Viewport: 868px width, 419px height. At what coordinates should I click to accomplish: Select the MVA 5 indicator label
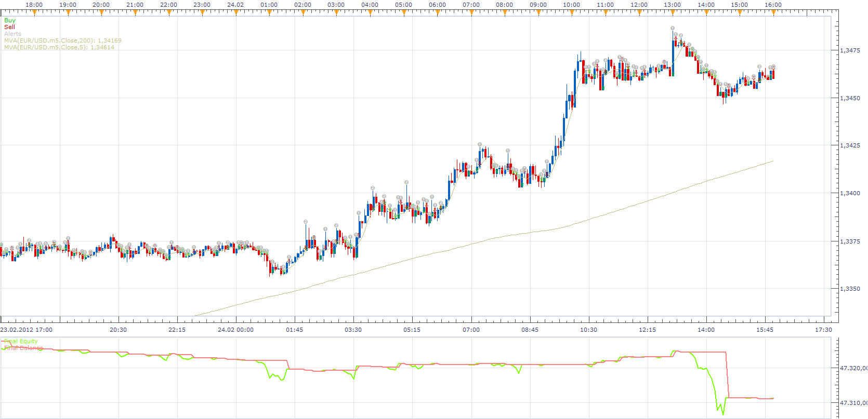click(59, 47)
